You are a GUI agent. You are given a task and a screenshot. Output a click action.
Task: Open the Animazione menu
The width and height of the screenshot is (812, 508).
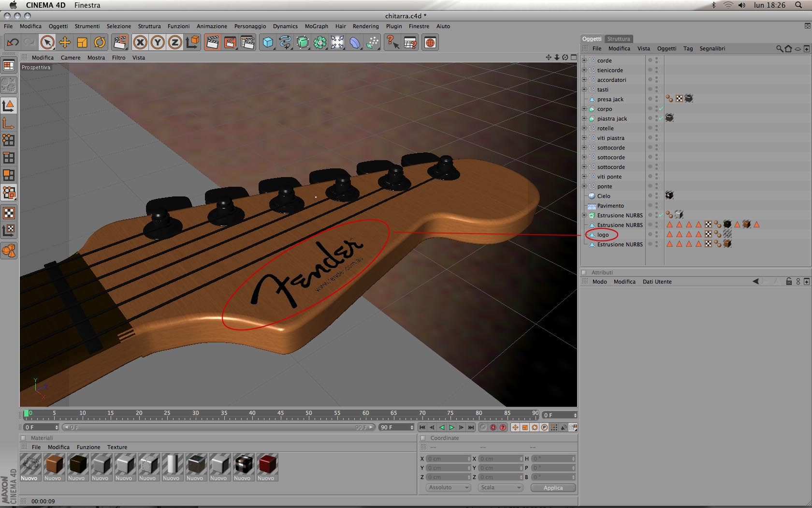212,26
